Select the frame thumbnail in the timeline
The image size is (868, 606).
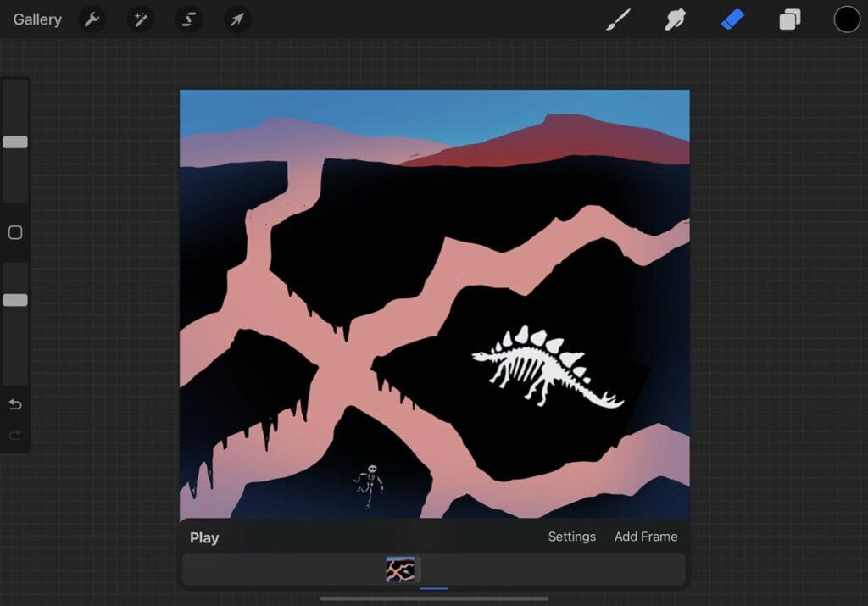[401, 570]
